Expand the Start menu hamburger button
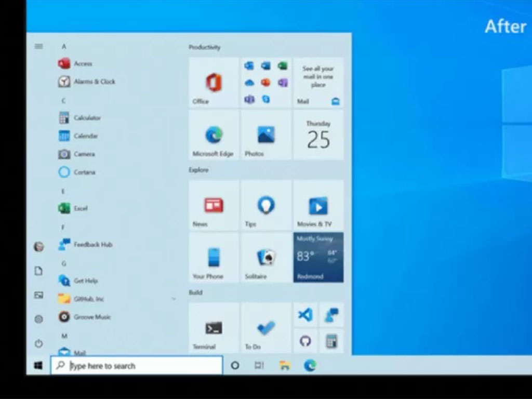Screen dimensions: 532x399 point(38,46)
